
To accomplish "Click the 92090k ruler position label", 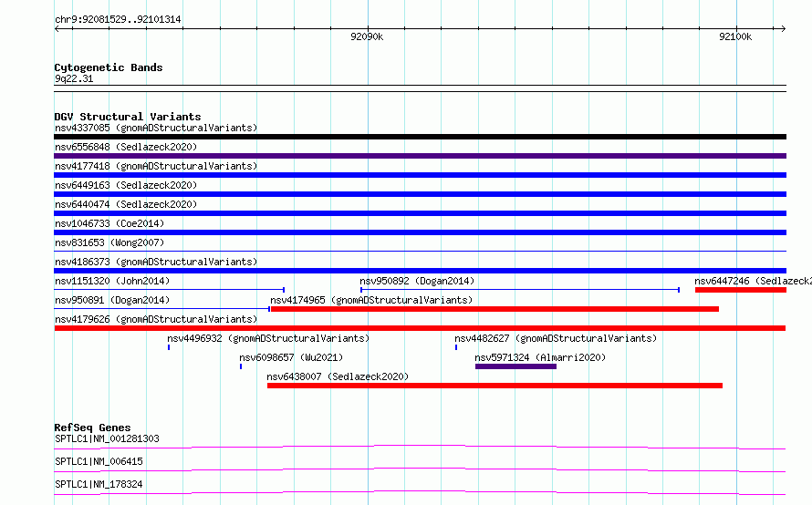I will pos(367,36).
